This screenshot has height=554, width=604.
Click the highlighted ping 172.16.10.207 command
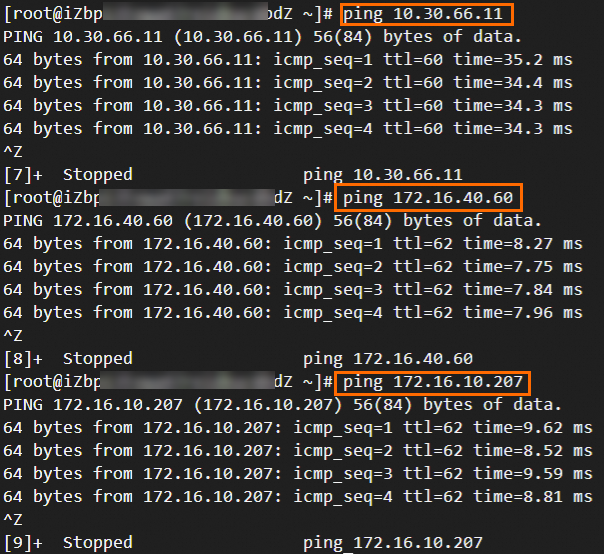(x=435, y=382)
